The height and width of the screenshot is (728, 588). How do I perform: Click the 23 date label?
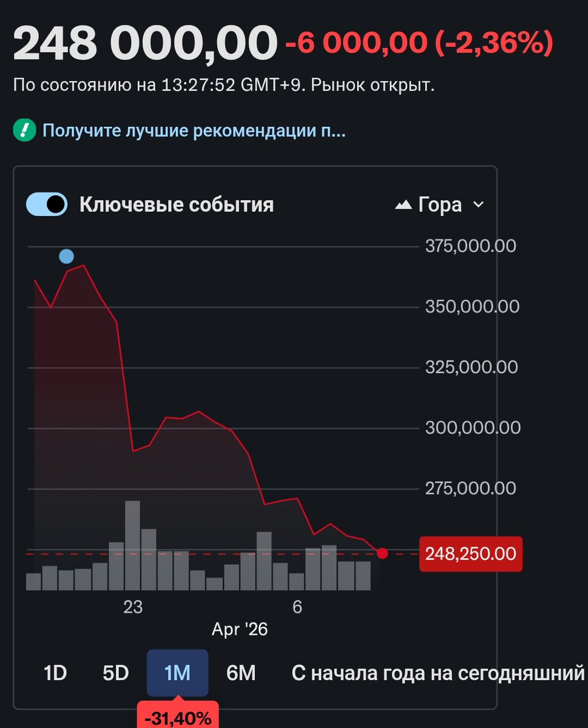(133, 607)
